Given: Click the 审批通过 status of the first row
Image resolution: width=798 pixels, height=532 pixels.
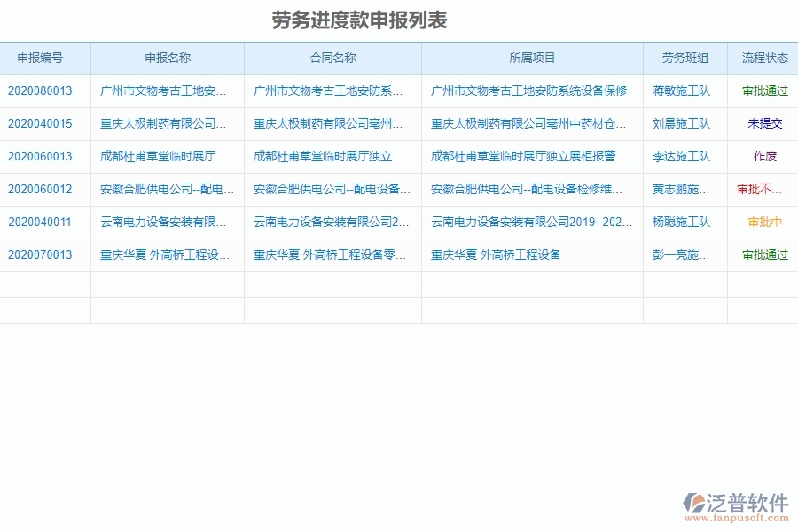Looking at the screenshot, I should point(763,91).
